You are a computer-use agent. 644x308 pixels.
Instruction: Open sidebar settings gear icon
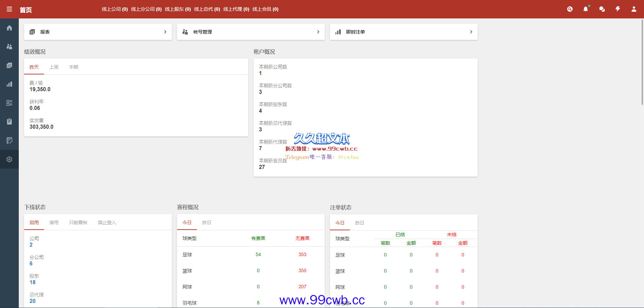pyautogui.click(x=9, y=159)
